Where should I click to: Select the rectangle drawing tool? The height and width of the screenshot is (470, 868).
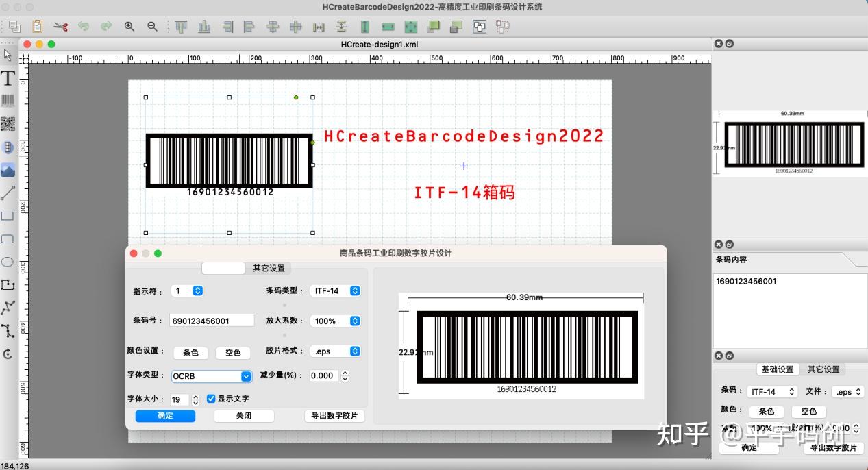click(x=9, y=215)
